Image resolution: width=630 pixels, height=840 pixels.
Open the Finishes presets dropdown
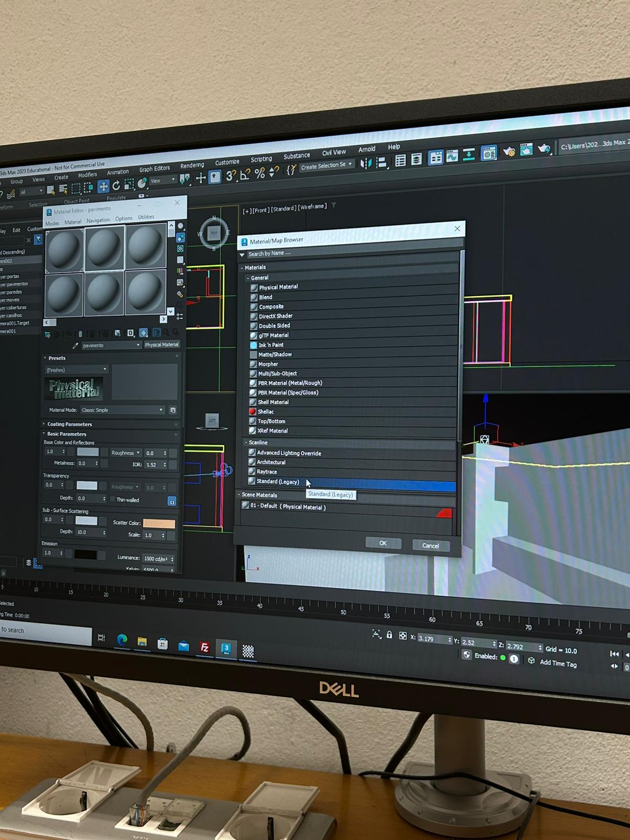(77, 370)
